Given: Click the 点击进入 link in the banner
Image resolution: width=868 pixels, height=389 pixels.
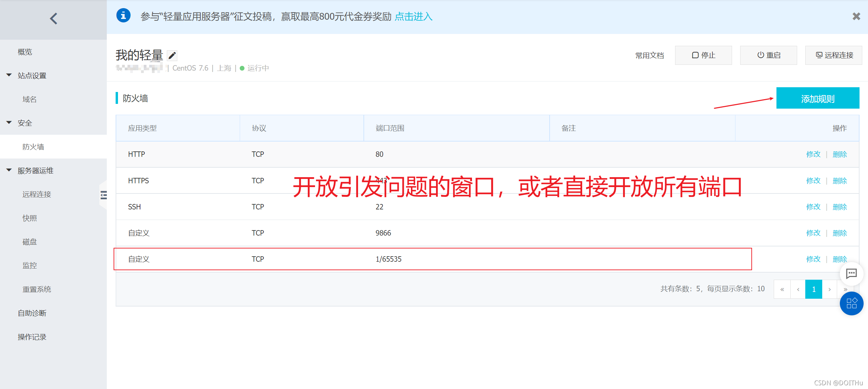Looking at the screenshot, I should (413, 16).
